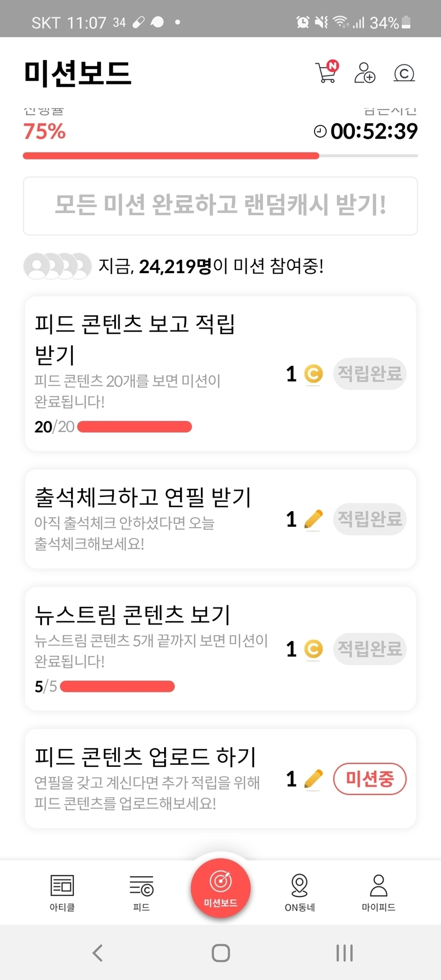The height and width of the screenshot is (980, 441).
Task: Tap the participant avatars group
Action: 57,266
